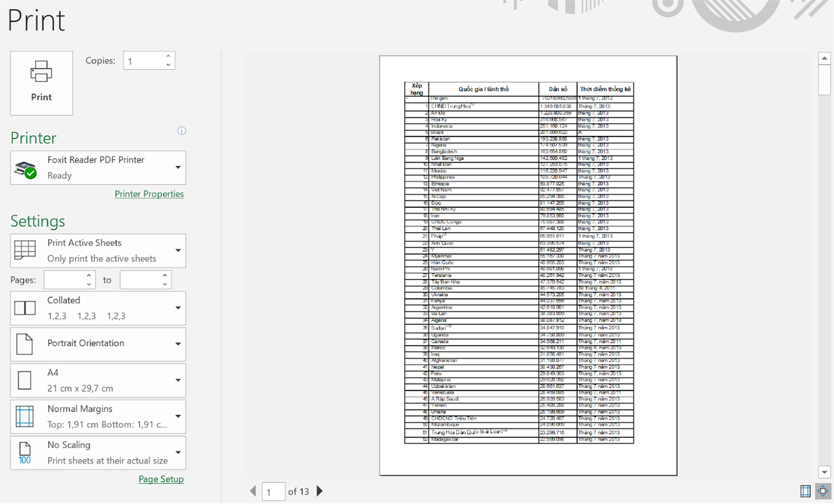Viewport: 834px width, 504px height.
Task: Select the Portrait Orientation page icon
Action: [24, 344]
